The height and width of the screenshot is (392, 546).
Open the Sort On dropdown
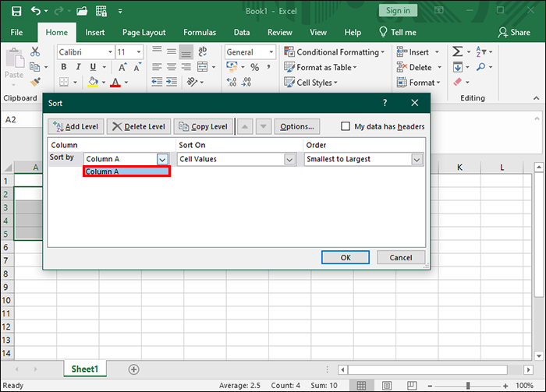[x=289, y=159]
